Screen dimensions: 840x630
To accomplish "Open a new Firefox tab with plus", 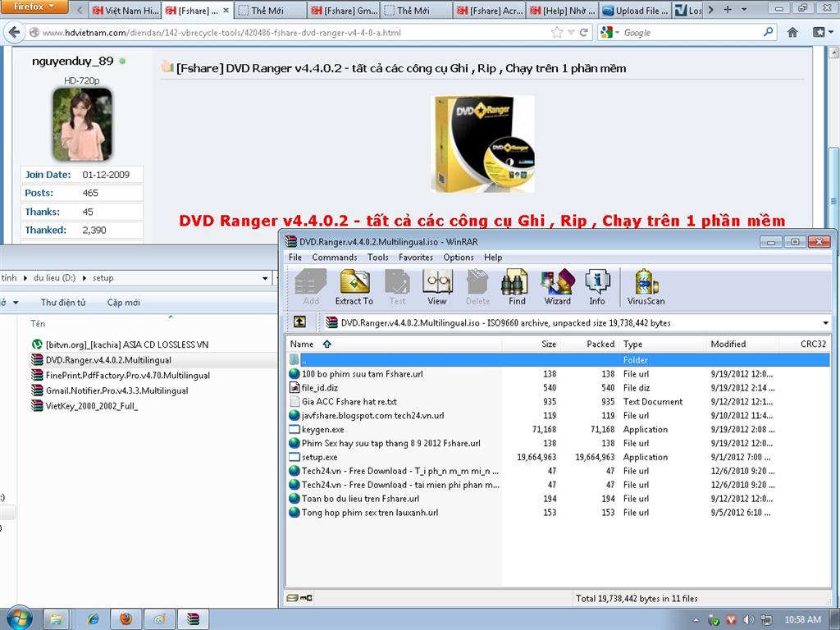I will [x=728, y=10].
